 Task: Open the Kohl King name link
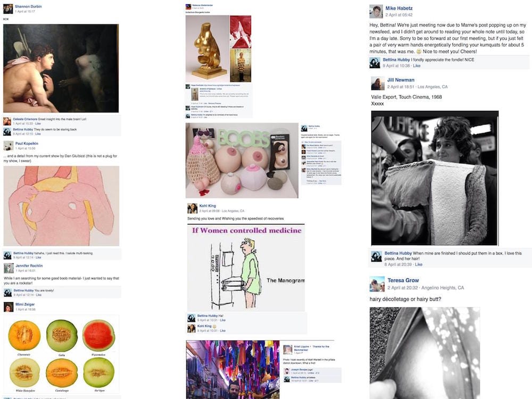[207, 205]
